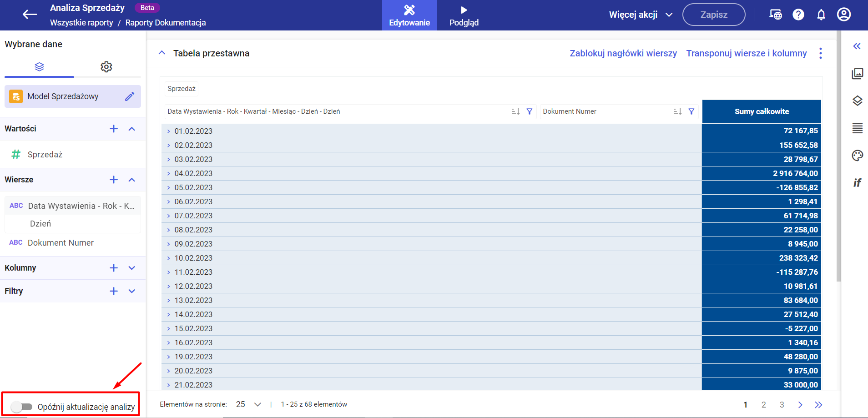Jump to the last page double arrow
Screen dimensions: 868x418
(x=818, y=404)
